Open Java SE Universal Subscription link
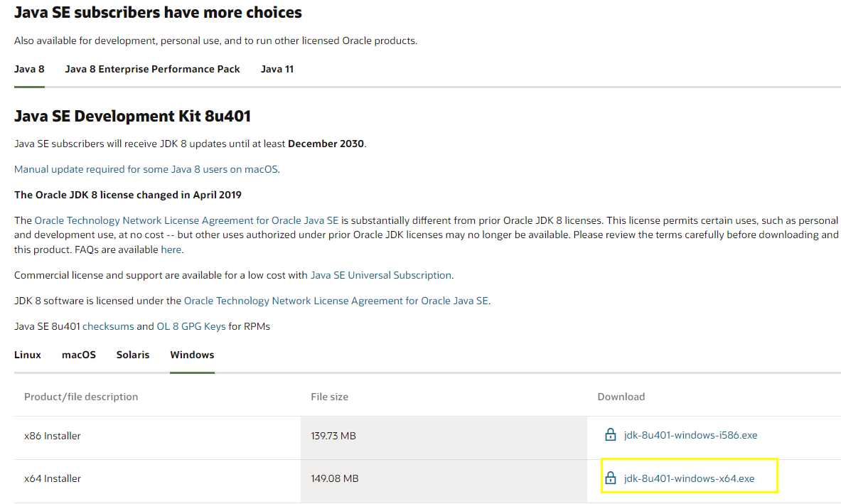The image size is (841, 504). tap(380, 275)
